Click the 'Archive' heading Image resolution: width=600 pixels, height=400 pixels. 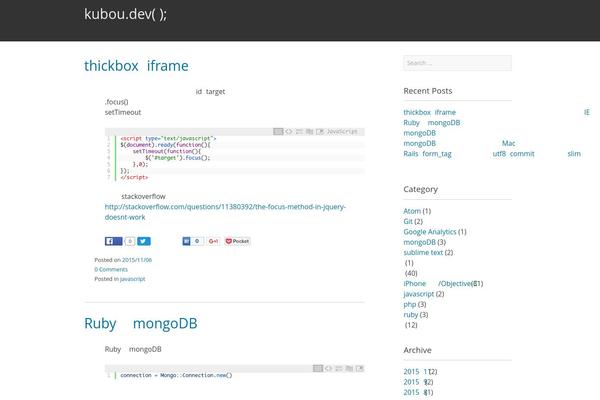tap(417, 350)
